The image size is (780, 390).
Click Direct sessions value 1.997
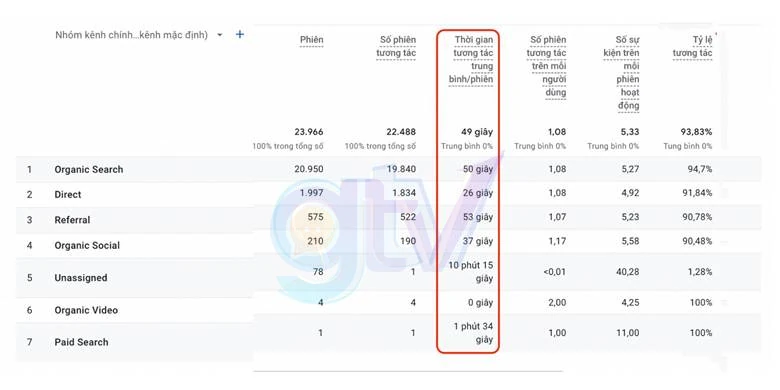click(311, 193)
